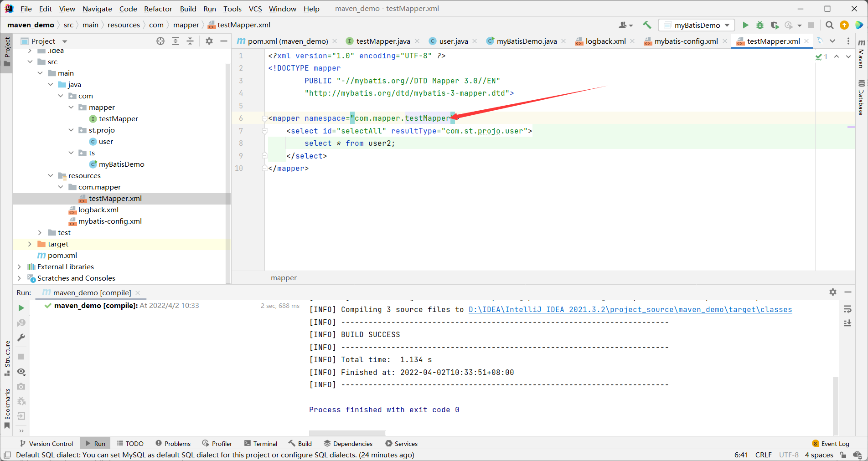Image resolution: width=868 pixels, height=461 pixels.
Task: Click the inspection checkmark widget in editor
Action: click(821, 57)
